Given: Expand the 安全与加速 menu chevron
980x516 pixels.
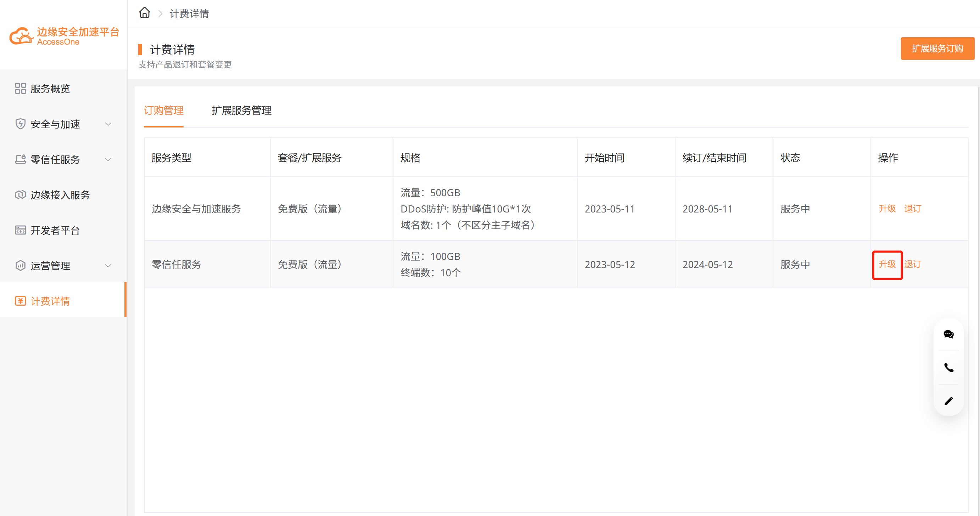Looking at the screenshot, I should tap(108, 124).
